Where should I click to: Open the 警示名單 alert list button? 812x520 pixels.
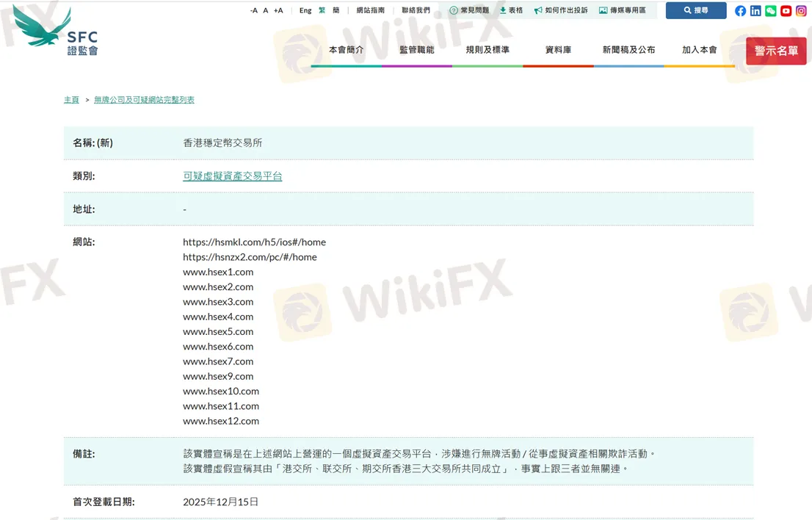tap(776, 51)
